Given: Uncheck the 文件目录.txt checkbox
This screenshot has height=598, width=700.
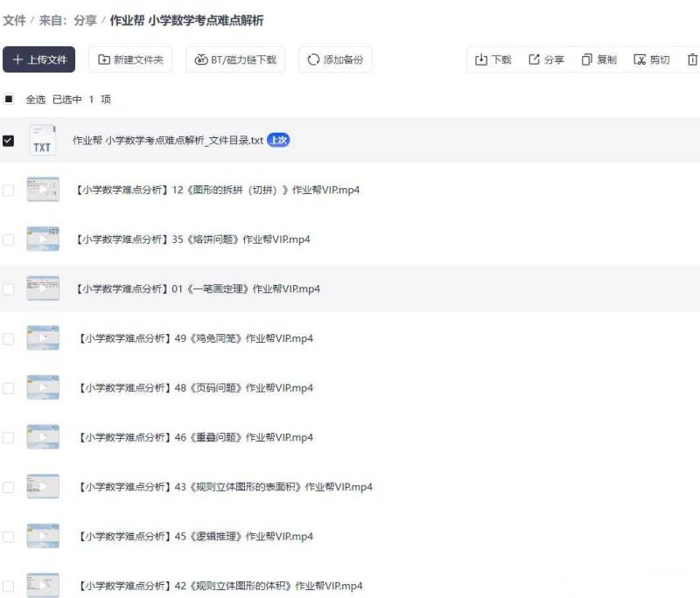Looking at the screenshot, I should (10, 139).
